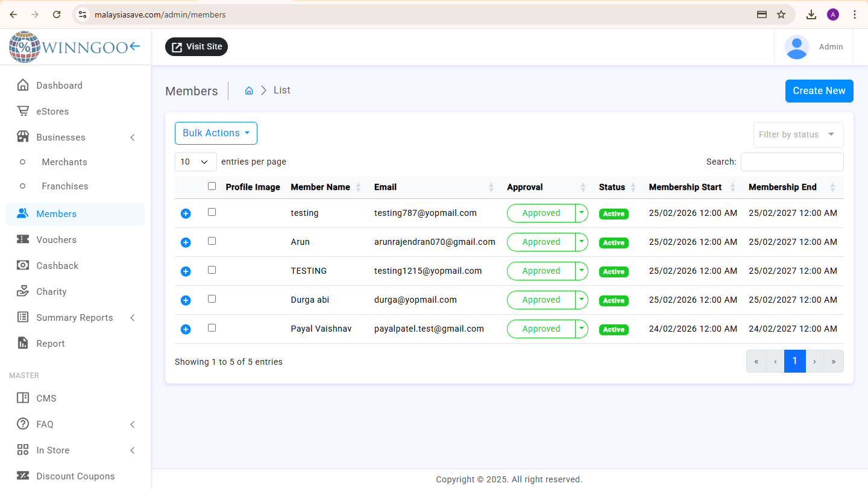Expand row details for member Arun
The height and width of the screenshot is (489, 868).
click(186, 242)
